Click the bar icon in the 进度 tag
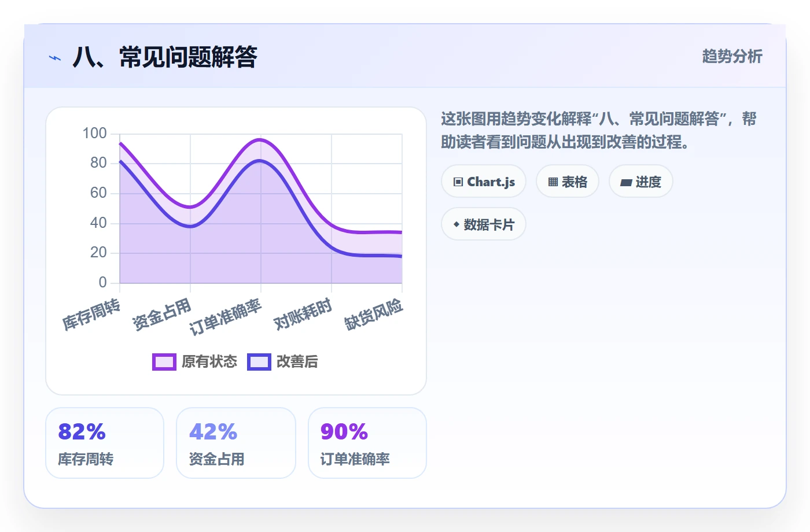This screenshot has height=532, width=810. click(x=626, y=183)
